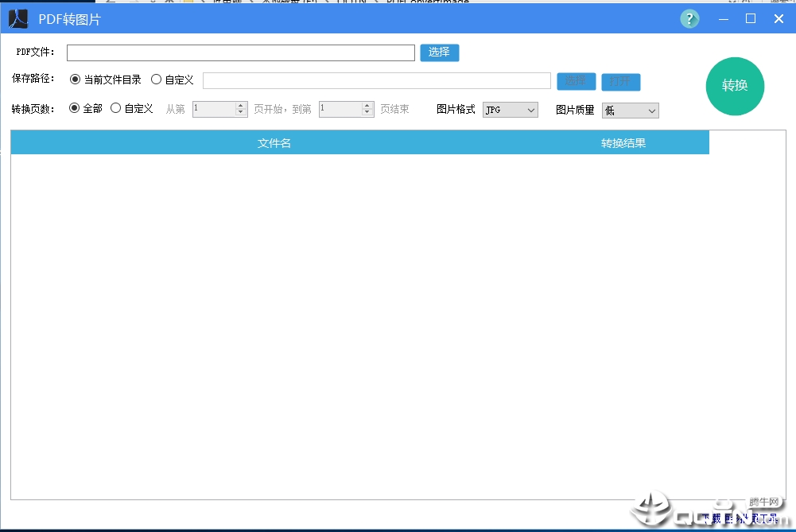The width and height of the screenshot is (796, 532).
Task: Increase the start page spinner value
Action: pos(241,105)
